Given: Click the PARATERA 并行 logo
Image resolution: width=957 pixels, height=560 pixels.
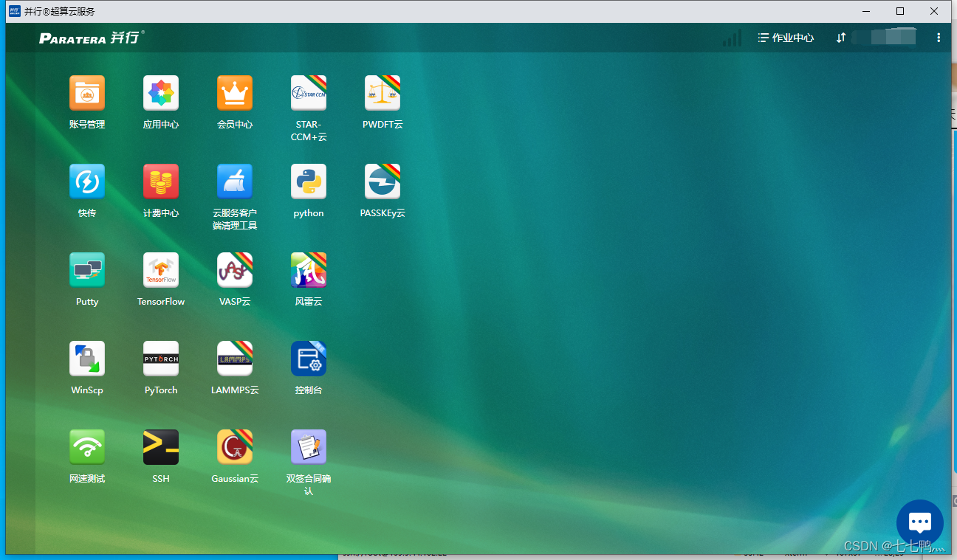Looking at the screenshot, I should point(92,38).
